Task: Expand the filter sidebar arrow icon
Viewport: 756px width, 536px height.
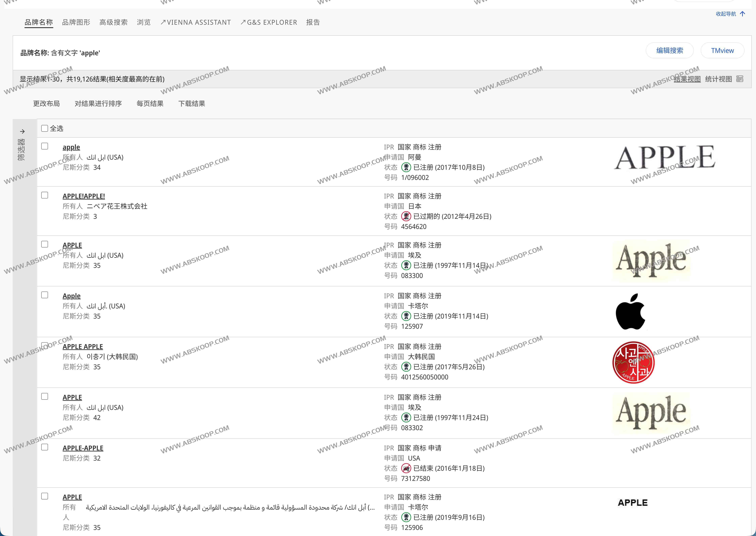Action: point(22,131)
